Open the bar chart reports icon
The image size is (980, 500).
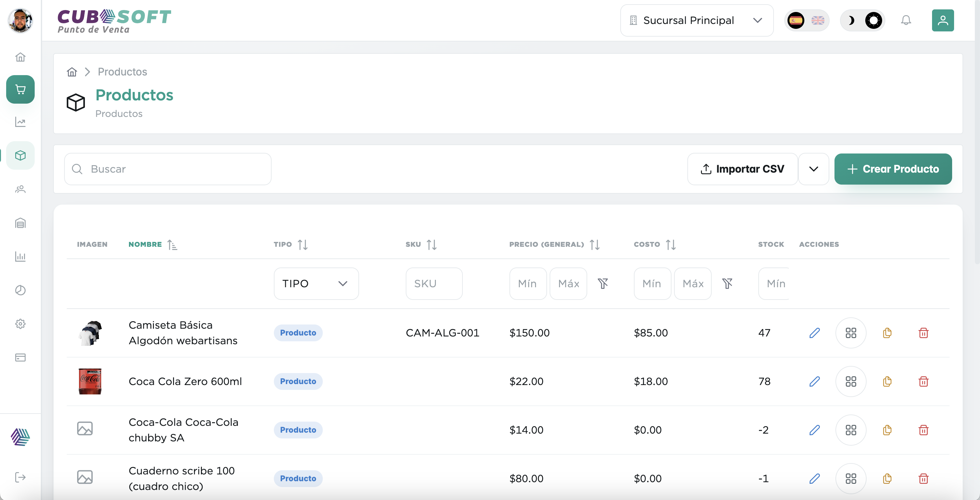coord(20,257)
